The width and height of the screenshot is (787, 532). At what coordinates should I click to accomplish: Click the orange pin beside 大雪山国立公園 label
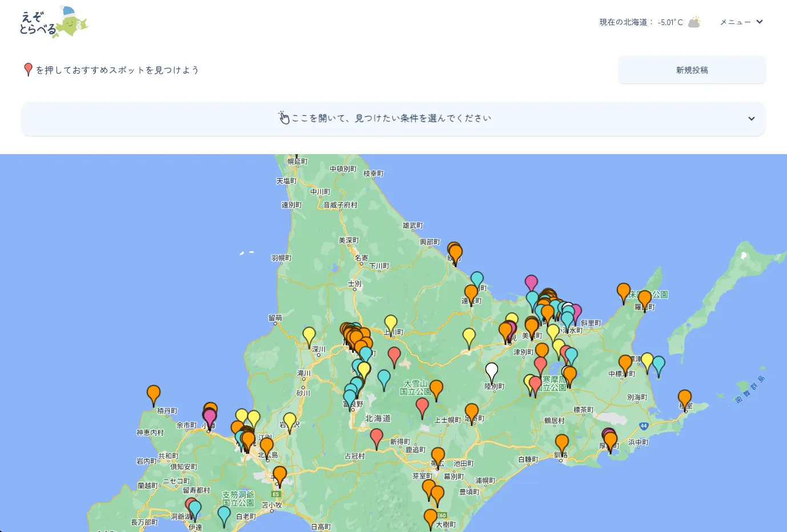coord(436,389)
